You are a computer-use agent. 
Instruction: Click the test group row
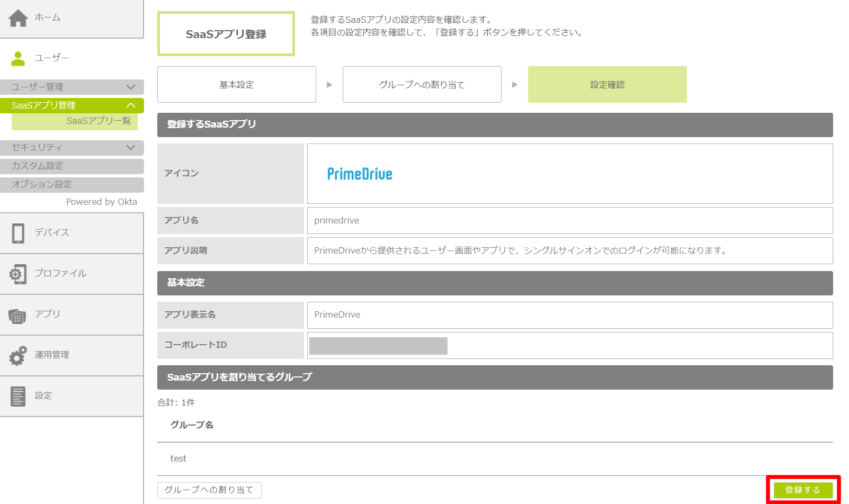(495, 459)
